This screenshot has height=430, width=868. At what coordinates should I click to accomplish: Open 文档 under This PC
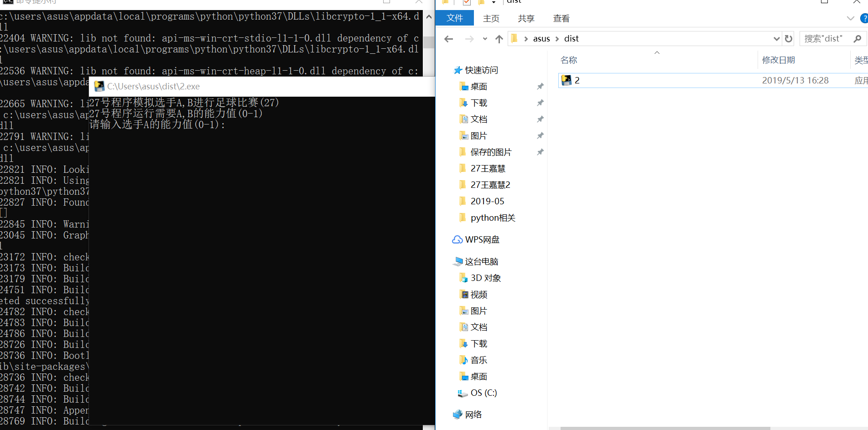coord(478,327)
